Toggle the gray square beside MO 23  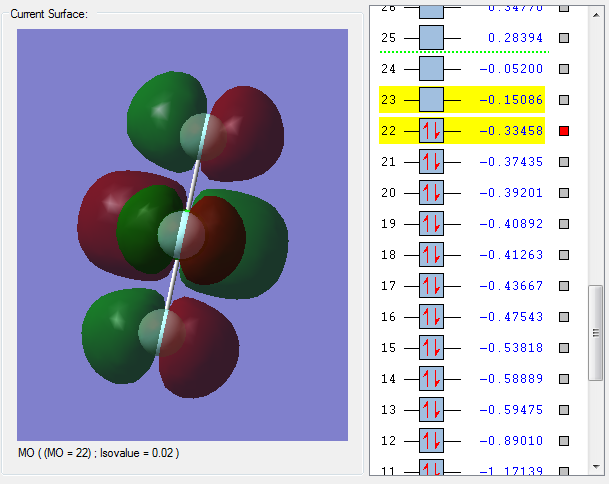(x=564, y=100)
